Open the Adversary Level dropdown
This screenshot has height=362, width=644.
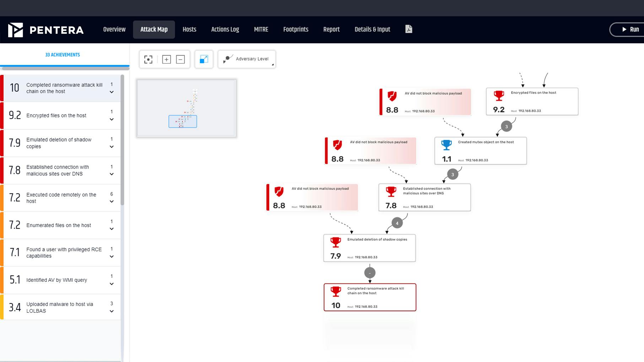[x=247, y=59]
